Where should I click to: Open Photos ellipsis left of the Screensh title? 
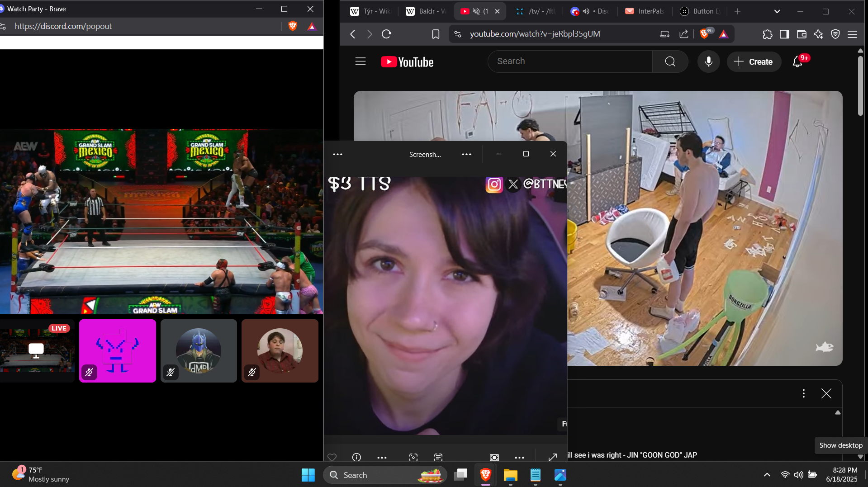coord(337,154)
